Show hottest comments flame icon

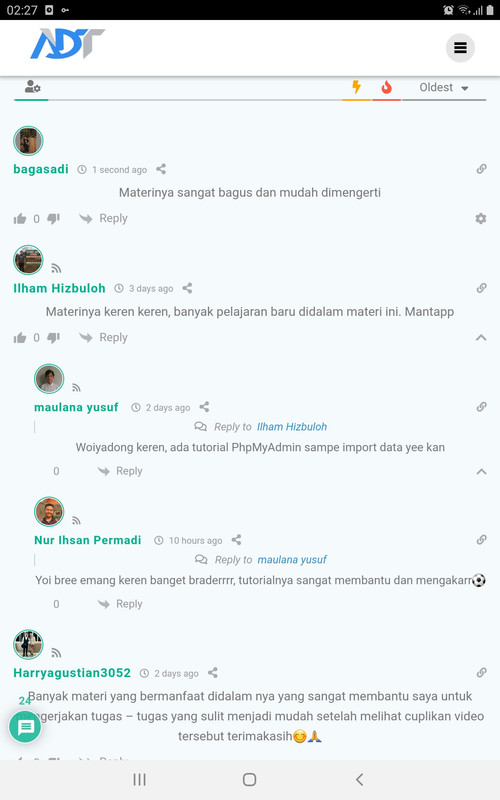[x=386, y=87]
